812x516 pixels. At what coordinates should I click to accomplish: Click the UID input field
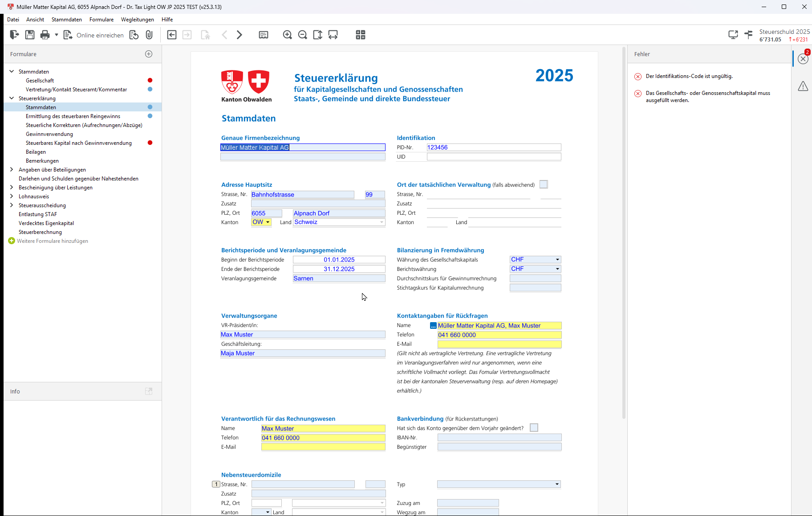(x=494, y=157)
